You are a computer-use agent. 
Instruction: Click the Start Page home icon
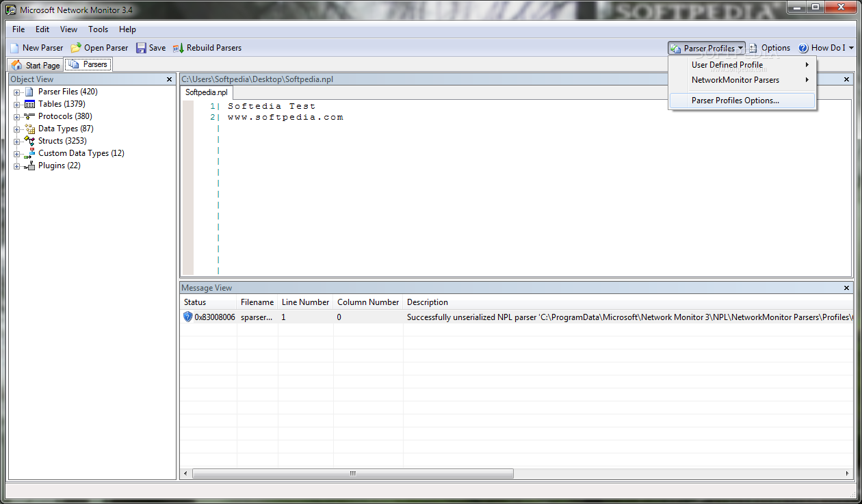[17, 65]
